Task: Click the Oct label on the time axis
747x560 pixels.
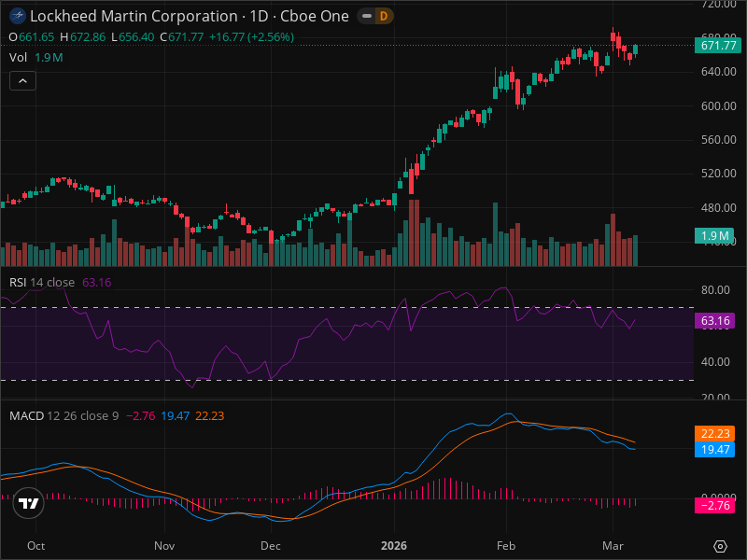Action: (x=36, y=546)
